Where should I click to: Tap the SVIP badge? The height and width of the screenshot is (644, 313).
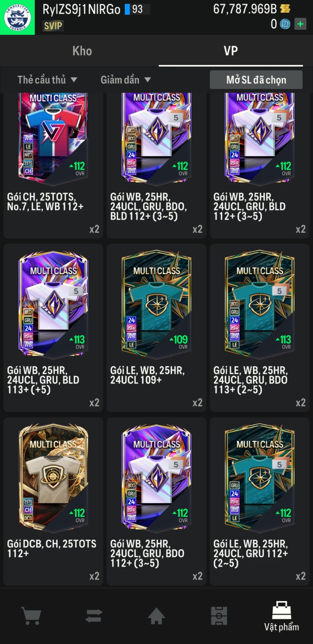coord(53,26)
